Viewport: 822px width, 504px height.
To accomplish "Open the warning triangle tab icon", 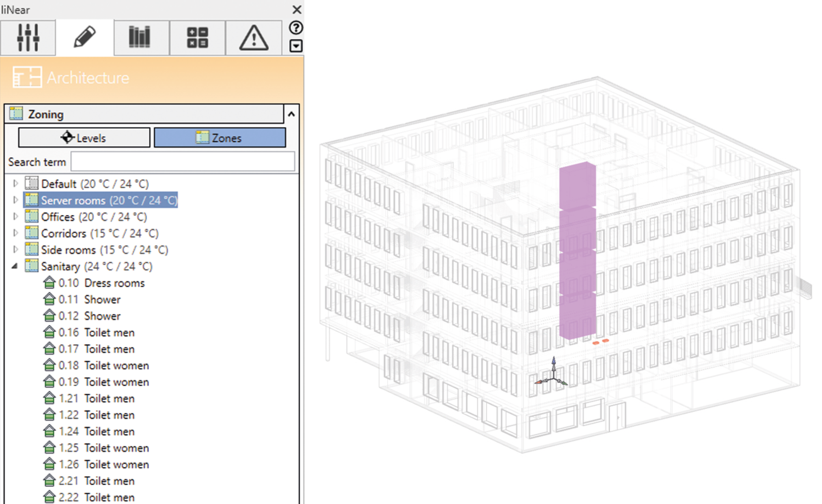I will click(x=254, y=37).
